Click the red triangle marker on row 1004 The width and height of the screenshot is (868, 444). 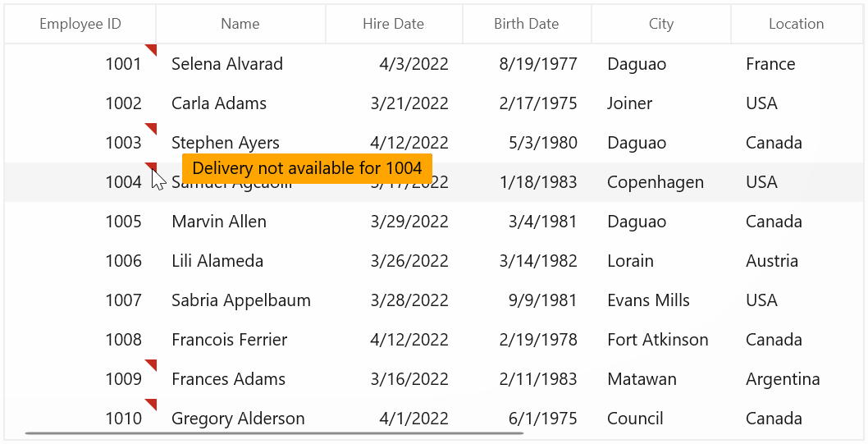153,167
